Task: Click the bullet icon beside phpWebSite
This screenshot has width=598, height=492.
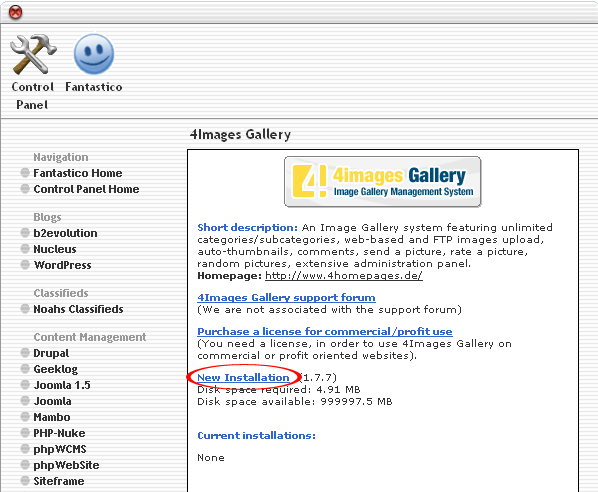Action: click(x=25, y=465)
